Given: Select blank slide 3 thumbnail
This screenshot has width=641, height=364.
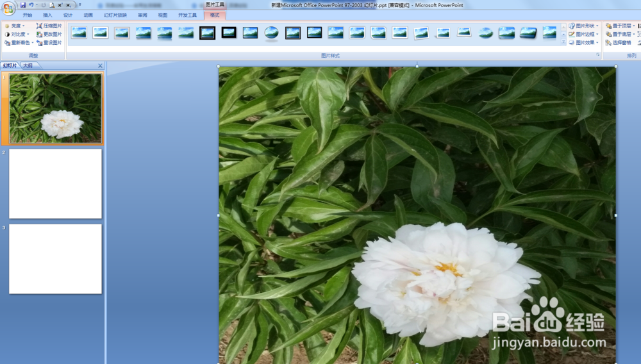Looking at the screenshot, I should [55, 259].
